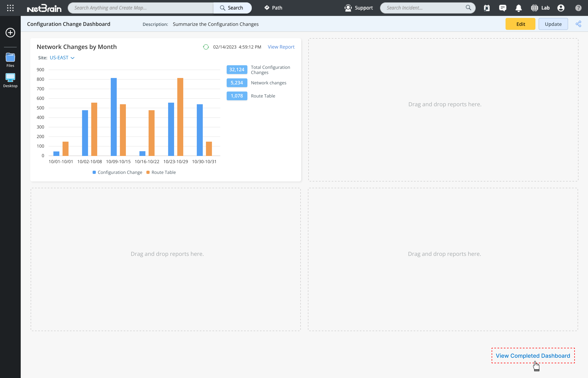Open the app grid menu icon
588x378 pixels.
click(x=10, y=8)
